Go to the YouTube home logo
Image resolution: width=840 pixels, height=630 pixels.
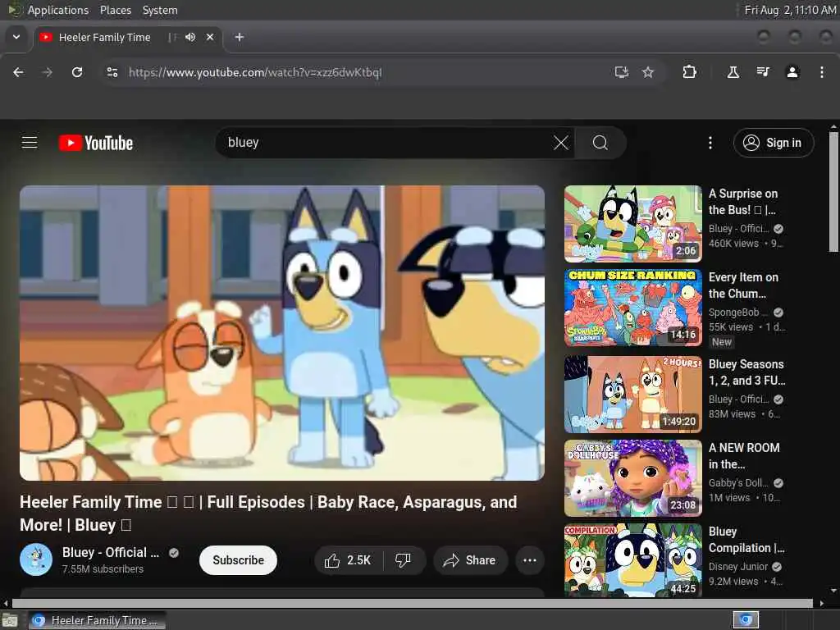click(96, 143)
